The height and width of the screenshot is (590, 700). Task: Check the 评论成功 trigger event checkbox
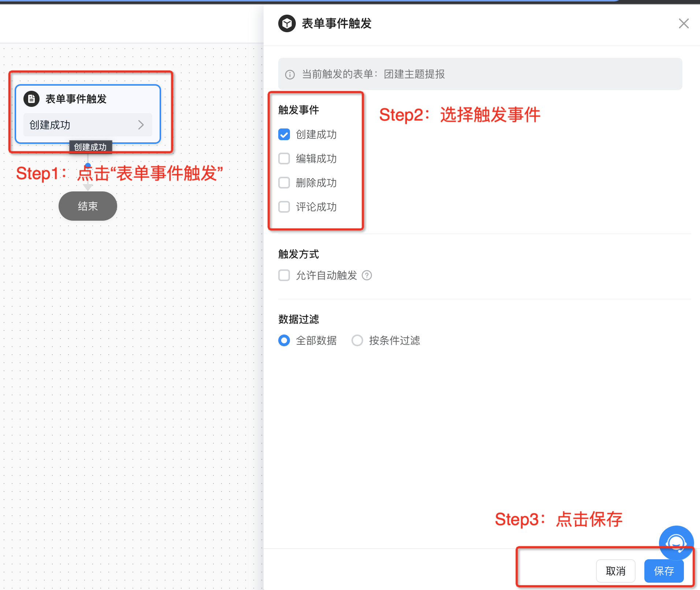[284, 207]
